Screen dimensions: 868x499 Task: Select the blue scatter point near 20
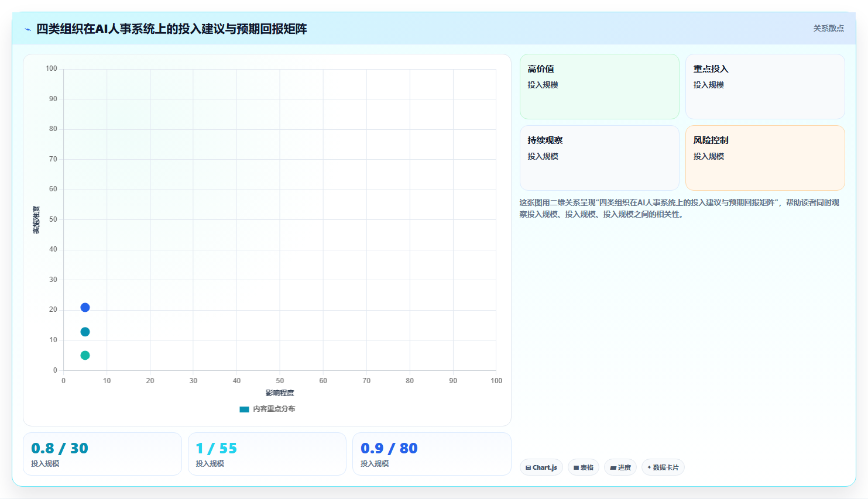click(x=85, y=308)
